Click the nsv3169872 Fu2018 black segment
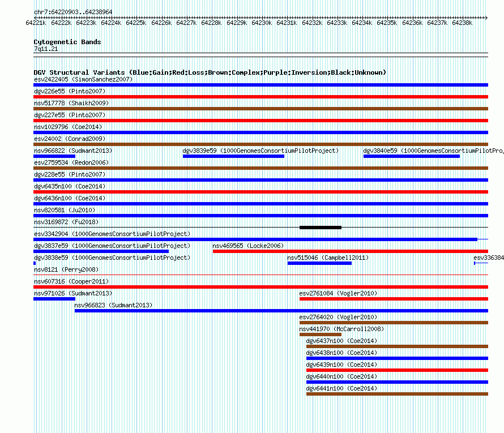504x433 pixels. [x=321, y=228]
